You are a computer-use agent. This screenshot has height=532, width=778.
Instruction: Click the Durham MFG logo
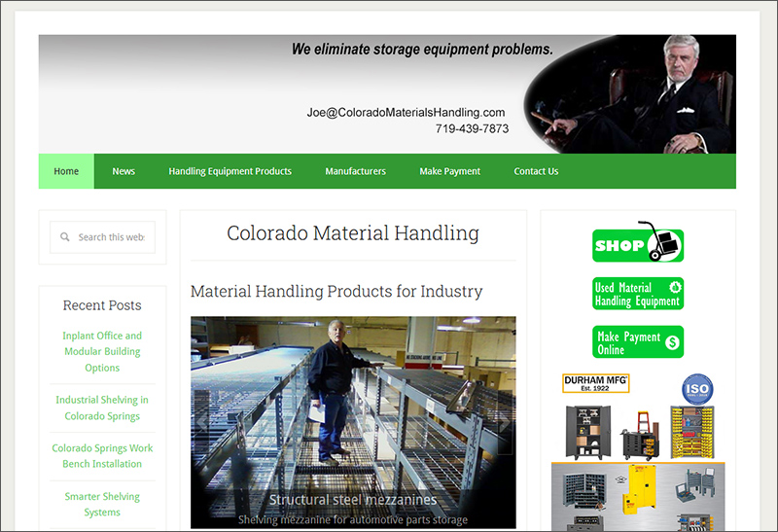(x=595, y=383)
